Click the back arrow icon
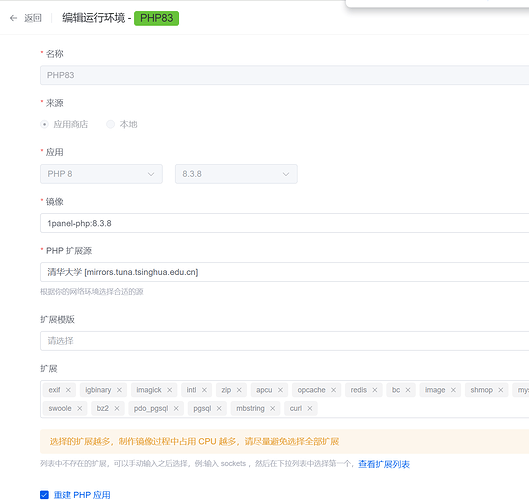Image resolution: width=529 pixels, height=500 pixels. click(x=13, y=18)
